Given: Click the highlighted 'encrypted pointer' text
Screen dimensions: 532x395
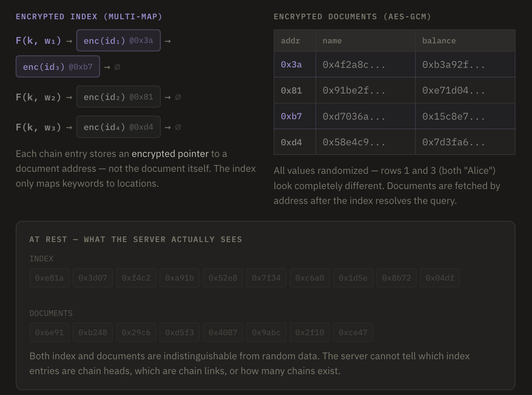Looking at the screenshot, I should point(170,154).
